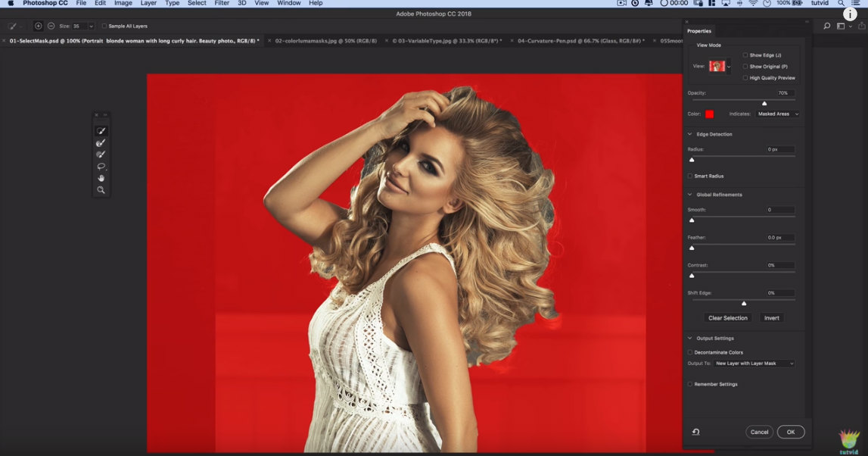Collapse the Edge Detection section
Viewport: 868px width, 456px height.
689,134
